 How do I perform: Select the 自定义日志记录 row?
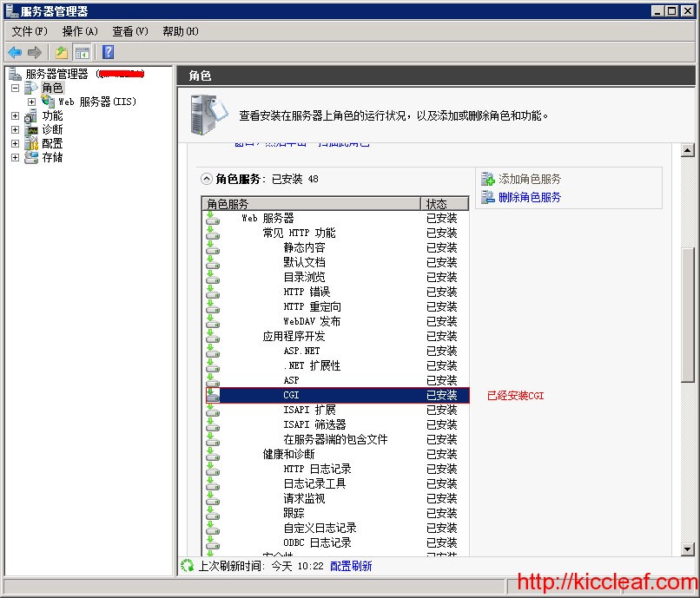coord(338,528)
